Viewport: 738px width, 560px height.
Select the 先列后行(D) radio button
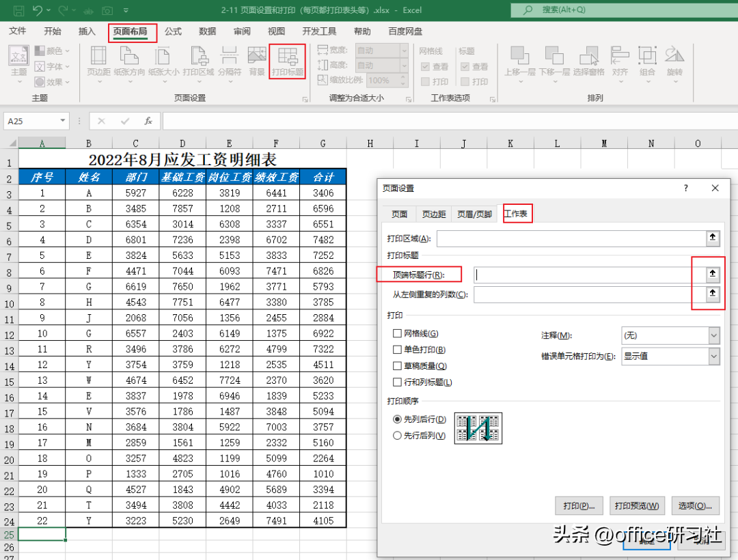pyautogui.click(x=397, y=419)
